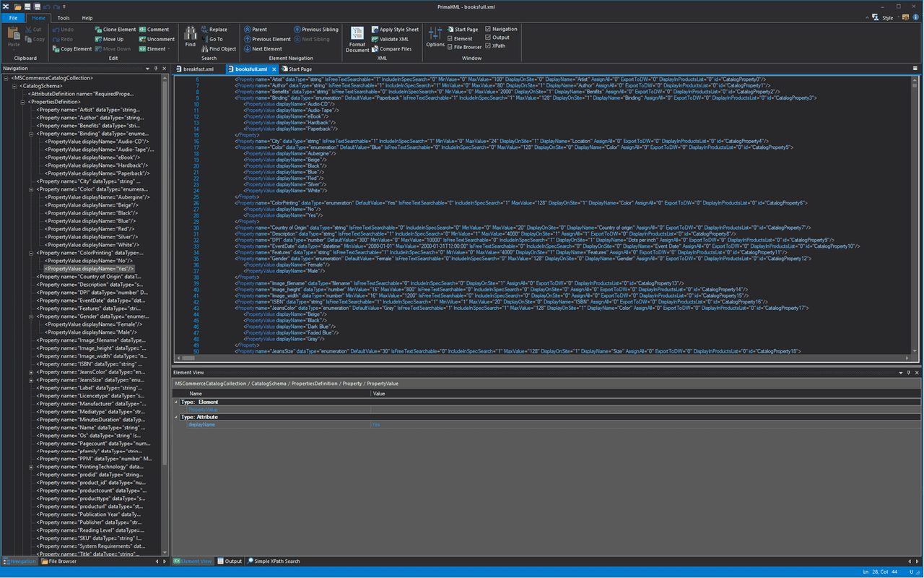Screen dimensions: 924x578
Task: Open the Find tool with binoculars icon
Action: click(190, 36)
